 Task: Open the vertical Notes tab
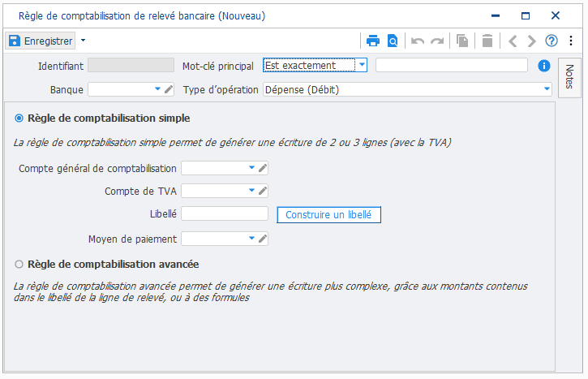point(569,78)
